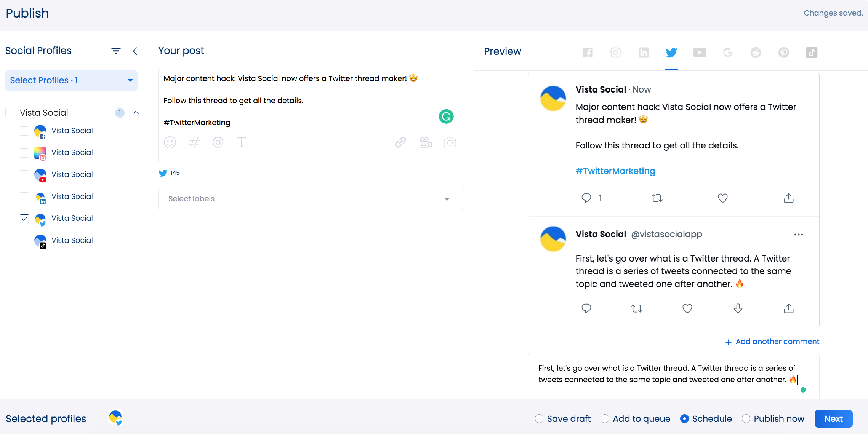Open the Select Profiles dropdown
The width and height of the screenshot is (868, 434).
tap(71, 80)
